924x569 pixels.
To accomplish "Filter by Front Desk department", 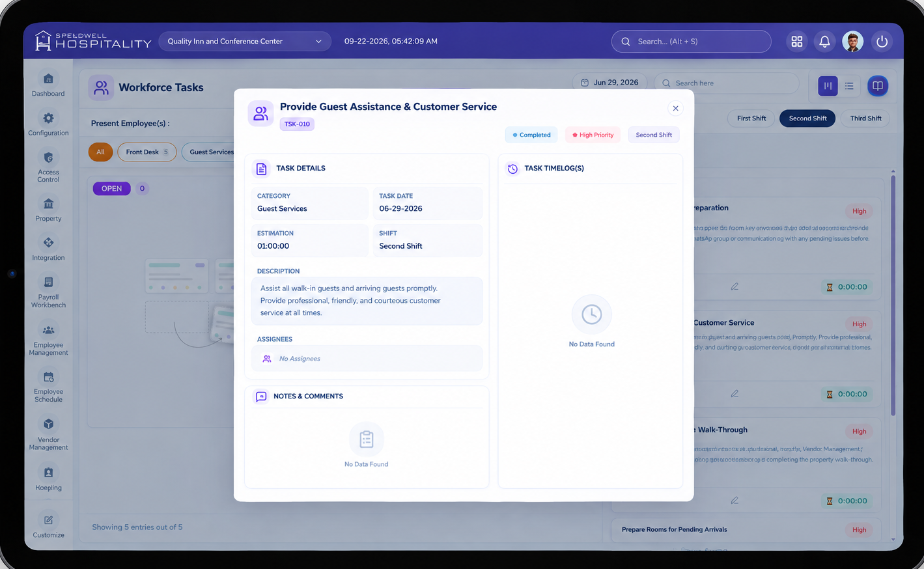I will click(x=147, y=152).
